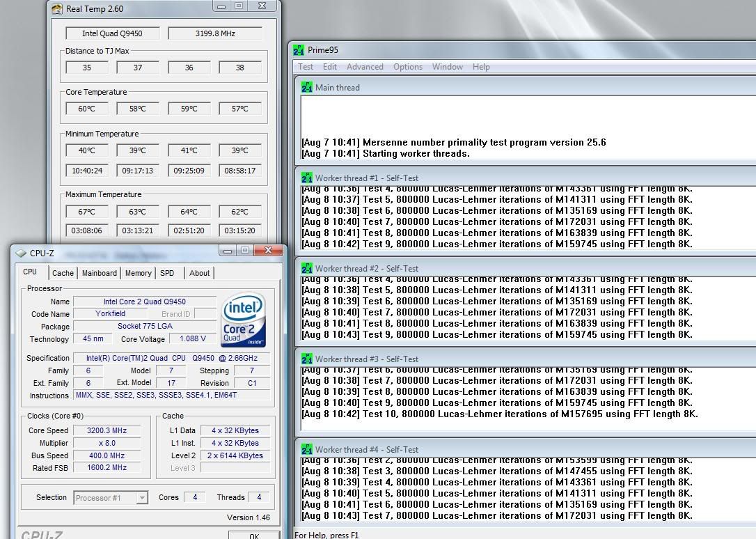
Task: Open the Options menu in Prime95
Action: (408, 67)
